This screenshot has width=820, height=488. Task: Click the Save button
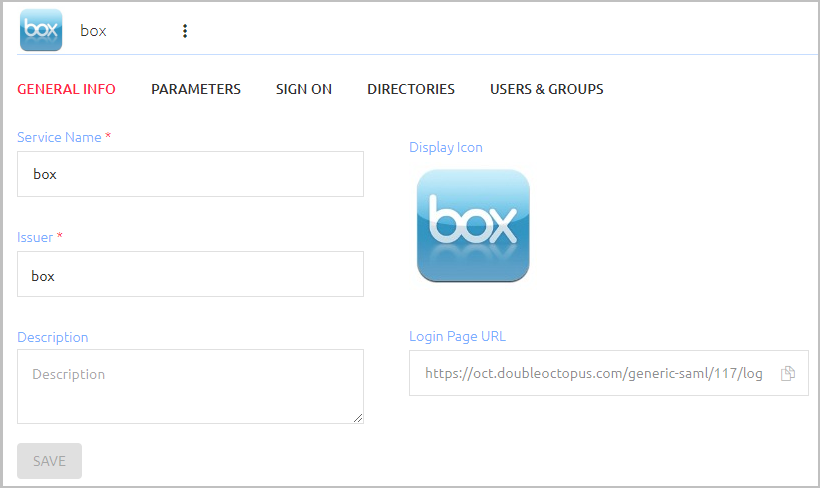[49, 461]
